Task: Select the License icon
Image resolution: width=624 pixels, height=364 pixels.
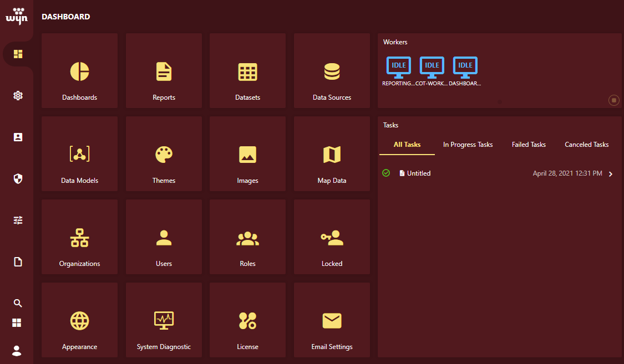Action: pos(247,320)
